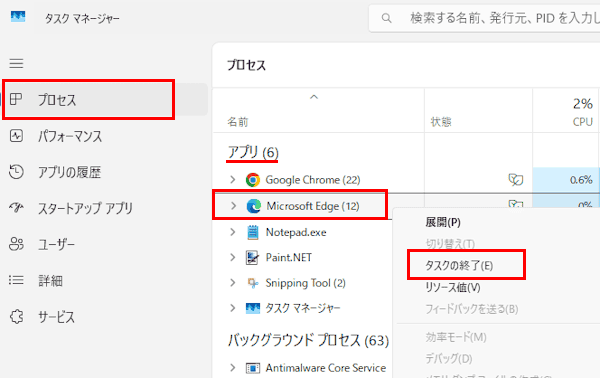This screenshot has height=378, width=600.
Task: Choose リソース値(V) from the context menu
Action: tap(453, 287)
